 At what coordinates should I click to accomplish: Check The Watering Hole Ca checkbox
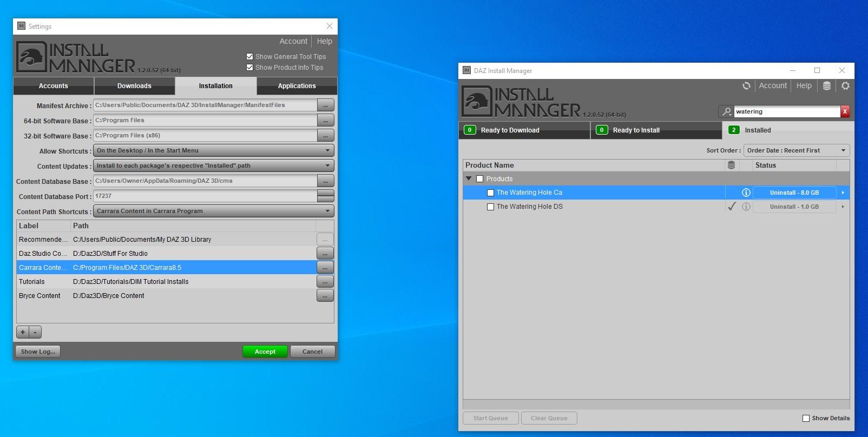pyautogui.click(x=490, y=193)
